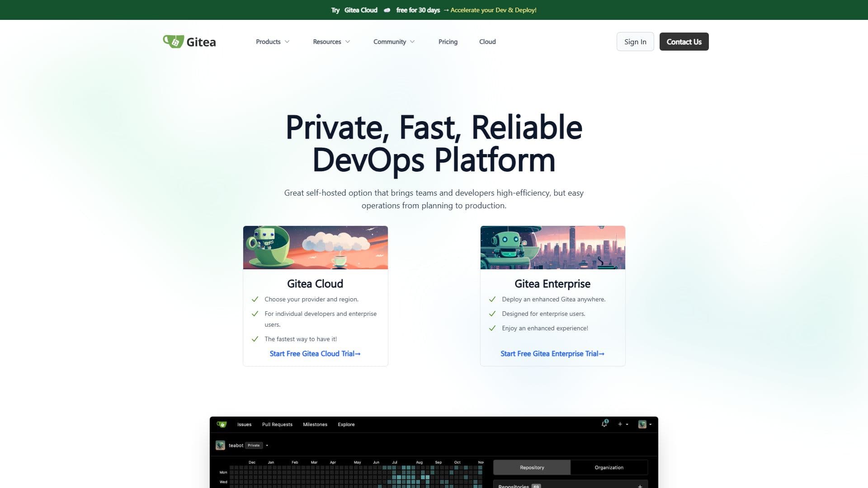868x488 pixels.
Task: Start Free Gitea Cloud Trial link
Action: tap(315, 353)
